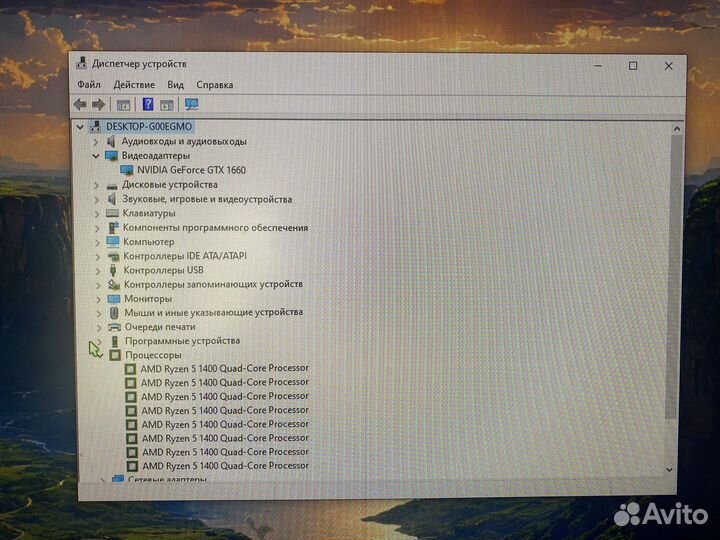This screenshot has height=540, width=720.
Task: Select the first AMD Ryzen 5 1400 processor entry
Action: pyautogui.click(x=224, y=368)
